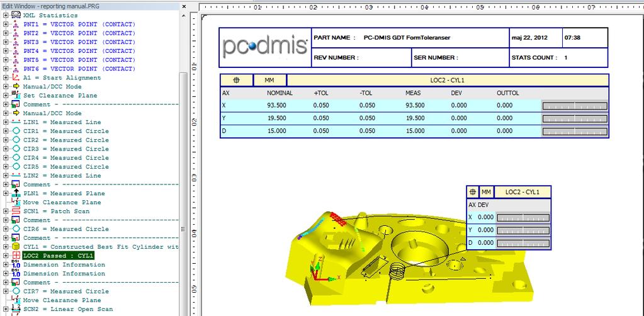Click the SER NUMBER field

point(460,57)
